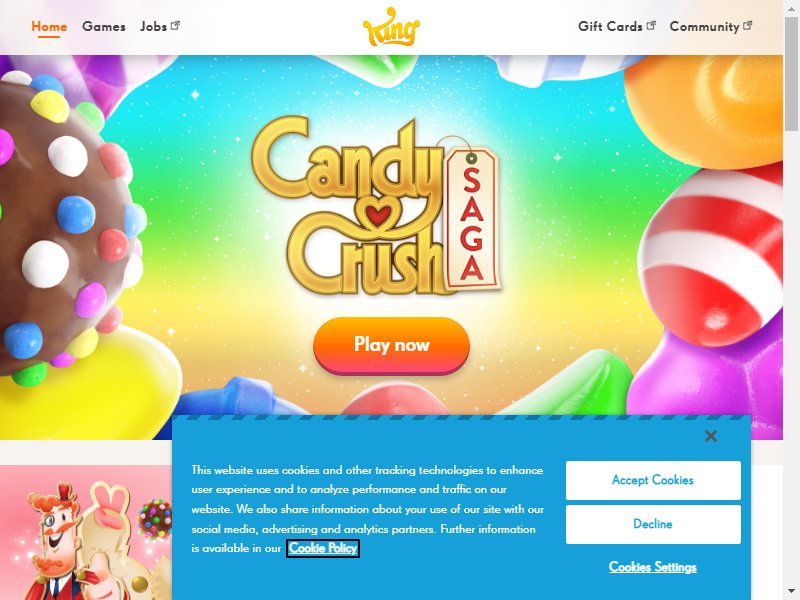Screen dimensions: 800x600
Task: Open the Home navigation item
Action: tap(49, 27)
